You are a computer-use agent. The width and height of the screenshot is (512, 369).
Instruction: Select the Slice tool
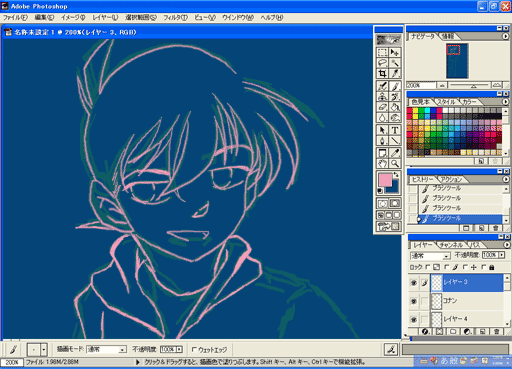[x=395, y=73]
